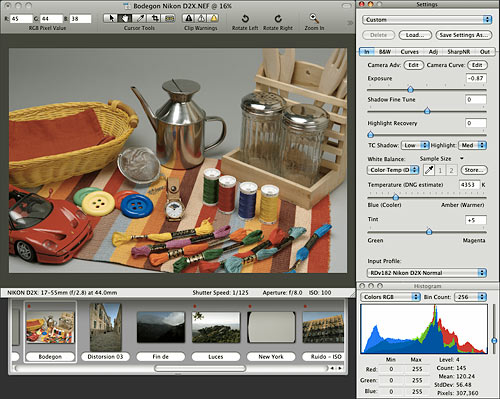Click the toolbar toggle pill in title bar
500x399 pixels.
click(347, 6)
